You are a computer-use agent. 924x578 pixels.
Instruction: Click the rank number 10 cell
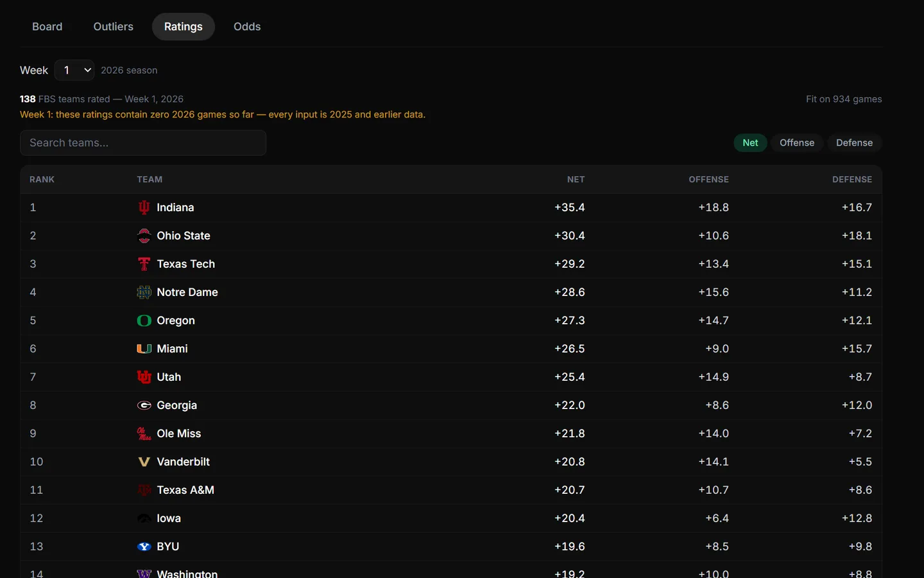pos(37,462)
